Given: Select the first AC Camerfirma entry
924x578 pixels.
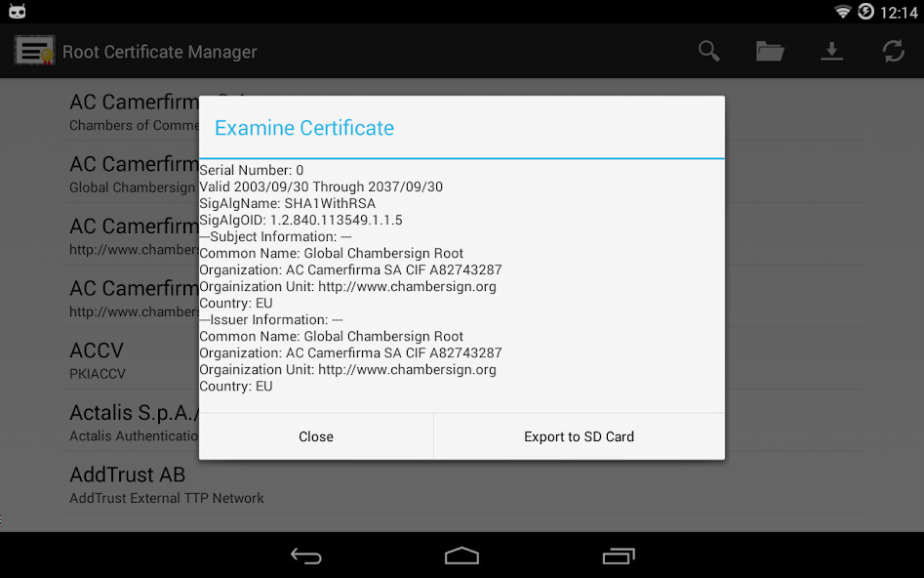Looking at the screenshot, I should coord(127,110).
